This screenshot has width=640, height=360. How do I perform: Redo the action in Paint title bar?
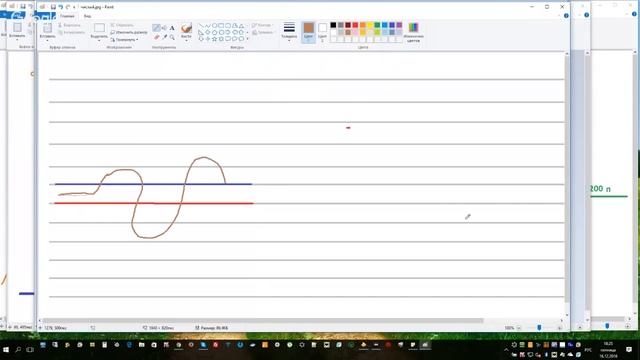click(67, 7)
